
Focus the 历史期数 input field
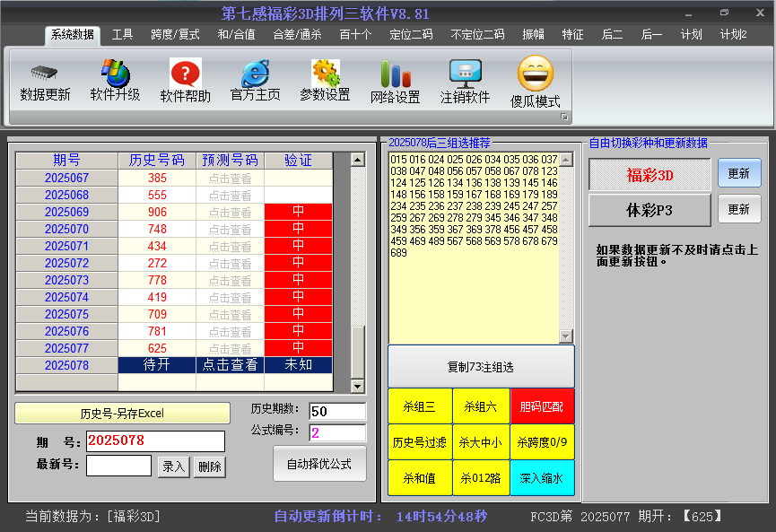(337, 411)
